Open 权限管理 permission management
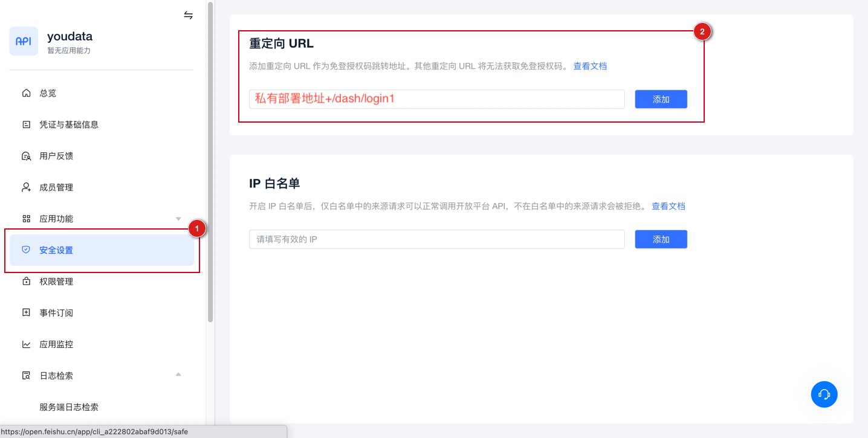Image resolution: width=868 pixels, height=438 pixels. click(x=55, y=281)
